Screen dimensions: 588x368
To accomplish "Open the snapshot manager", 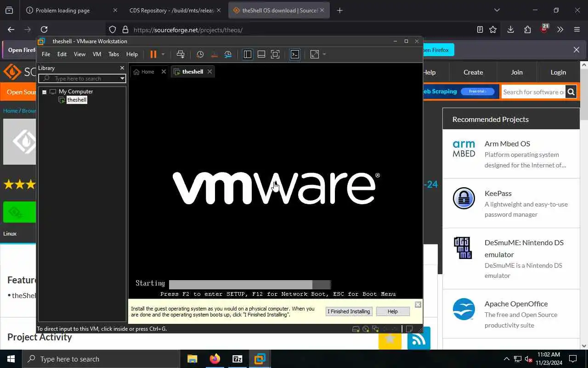I will coord(228,54).
